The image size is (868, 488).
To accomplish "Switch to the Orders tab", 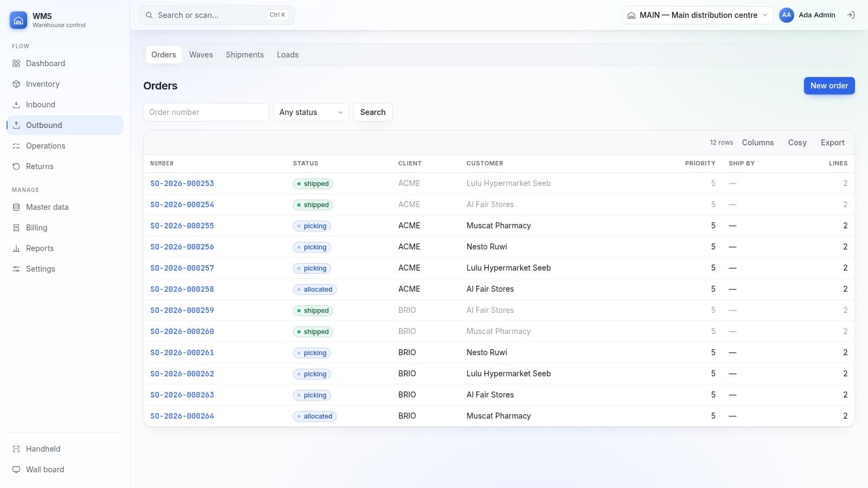I will tap(164, 55).
